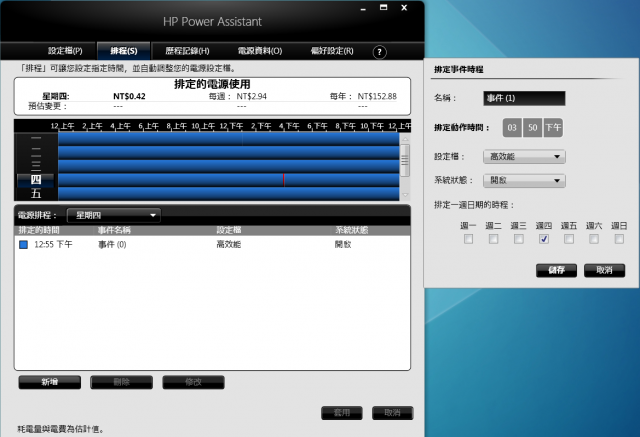
Task: Open the 偏好設定(R) tab
Action: pos(332,51)
